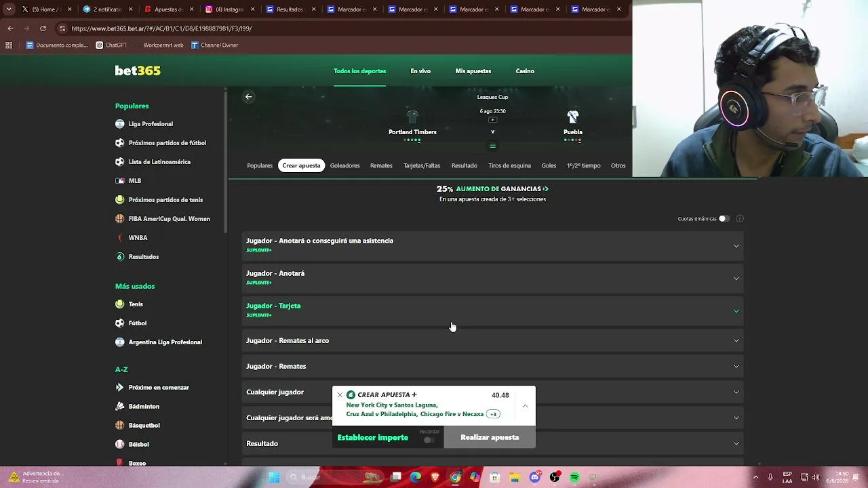Expand the bet slip with its chevron
The height and width of the screenshot is (488, 868).
(525, 406)
